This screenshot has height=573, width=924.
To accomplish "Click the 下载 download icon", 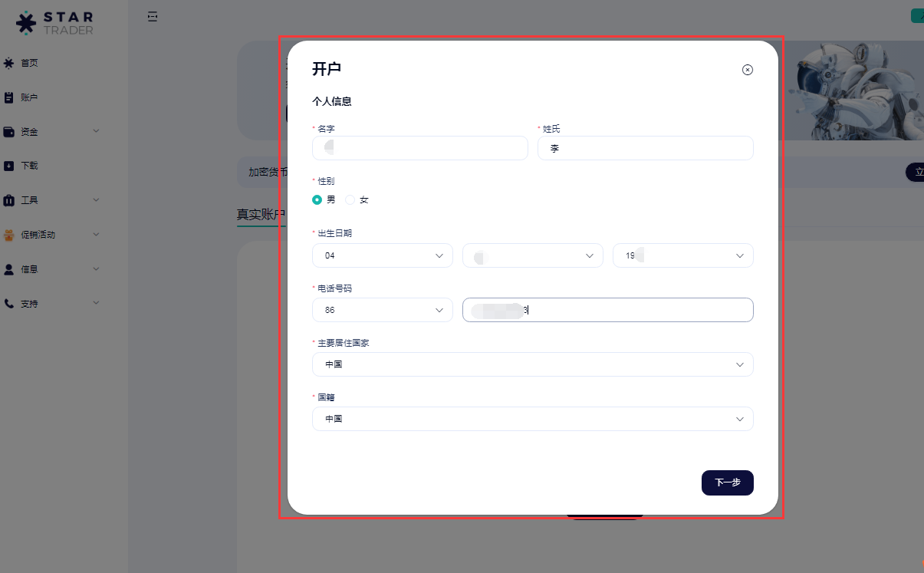I will [x=8, y=166].
